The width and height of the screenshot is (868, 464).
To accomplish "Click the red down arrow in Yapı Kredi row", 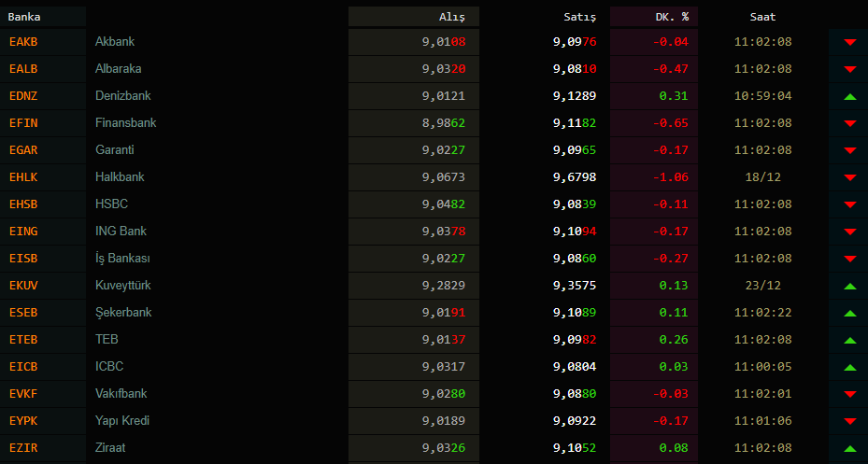I will 849,421.
